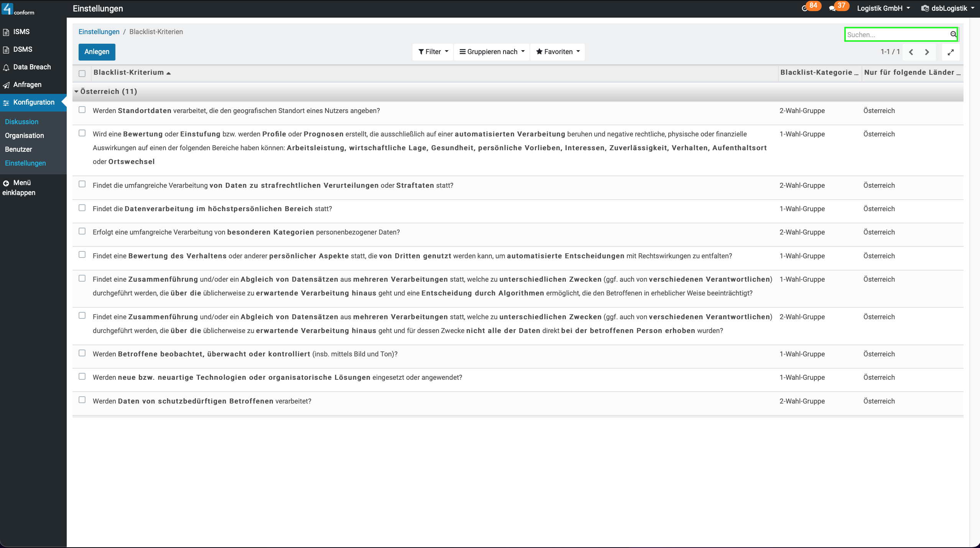Viewport: 980px width, 548px height.
Task: Select checkbox for schutzbedürftigen Betroffenen row
Action: coord(82,400)
